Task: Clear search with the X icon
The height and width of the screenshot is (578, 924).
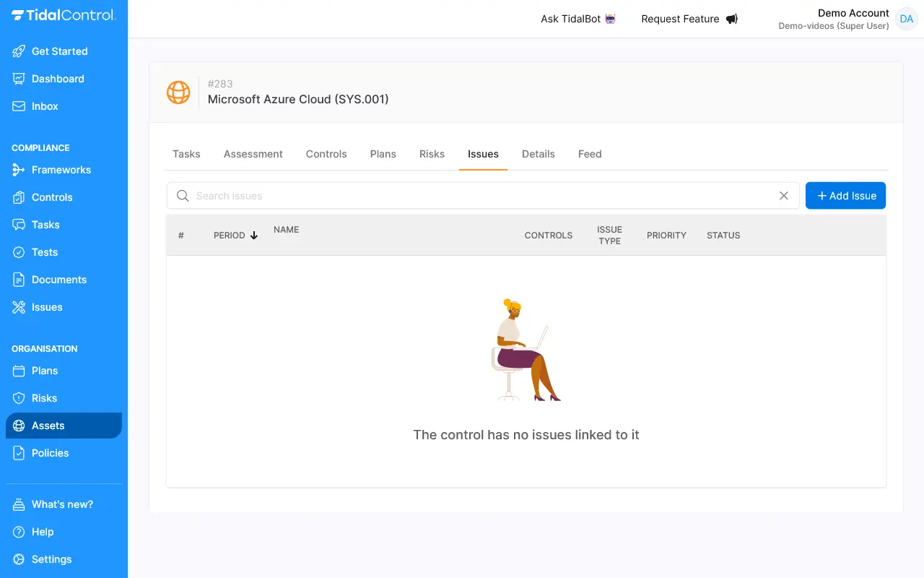Action: 784,196
